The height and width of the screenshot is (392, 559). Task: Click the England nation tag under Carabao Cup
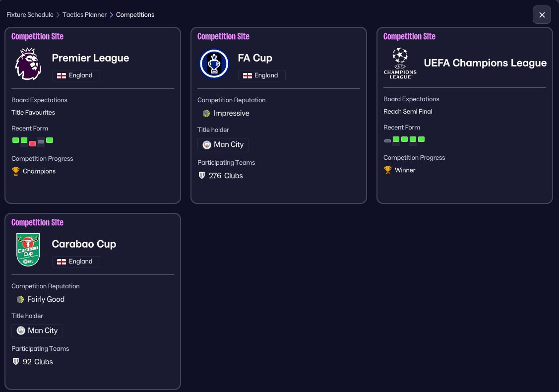click(76, 261)
